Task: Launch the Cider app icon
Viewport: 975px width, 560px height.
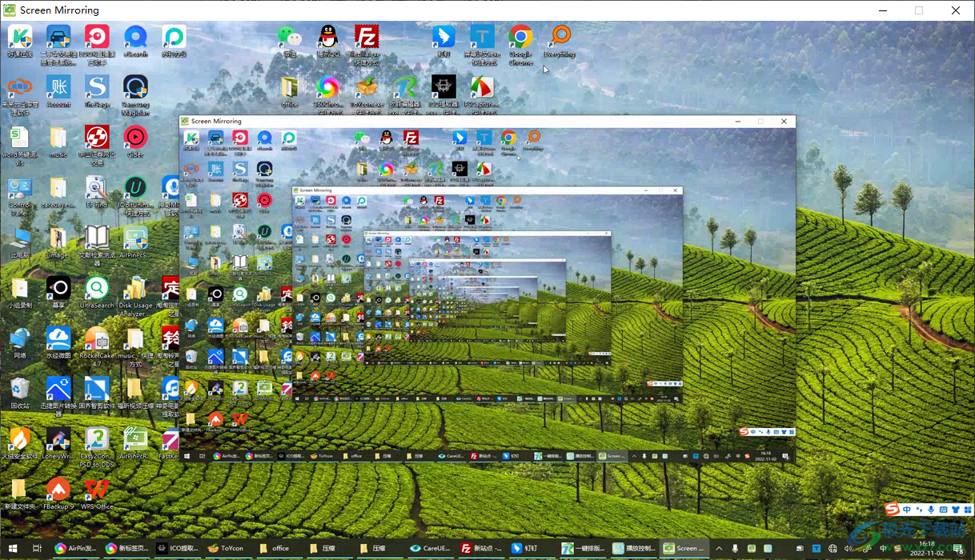Action: pos(135,138)
